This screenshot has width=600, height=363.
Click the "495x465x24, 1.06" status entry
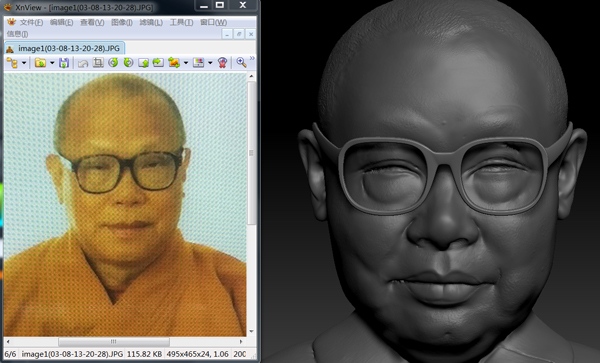[x=197, y=354]
